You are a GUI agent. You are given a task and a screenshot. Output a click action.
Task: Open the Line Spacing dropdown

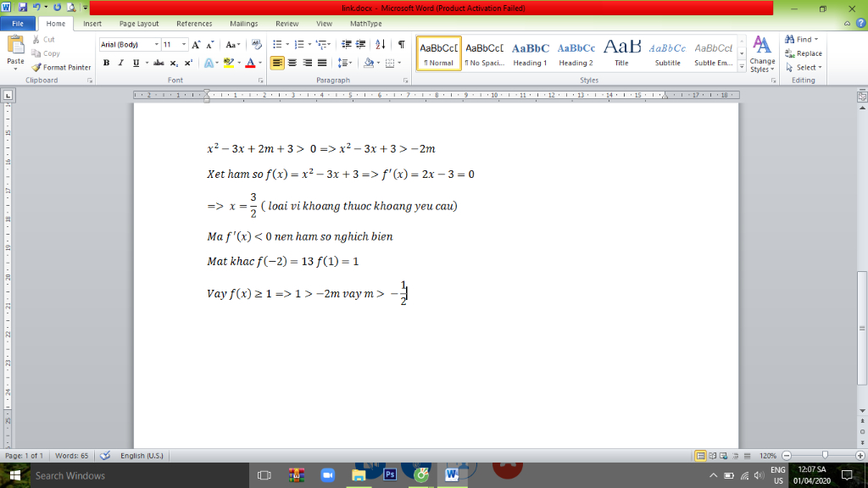tap(344, 63)
